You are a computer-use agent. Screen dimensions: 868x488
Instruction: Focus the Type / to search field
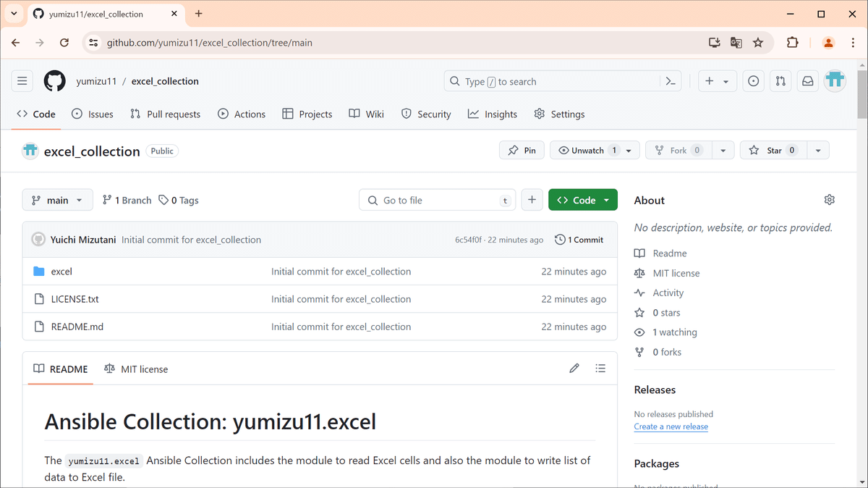[x=563, y=81]
